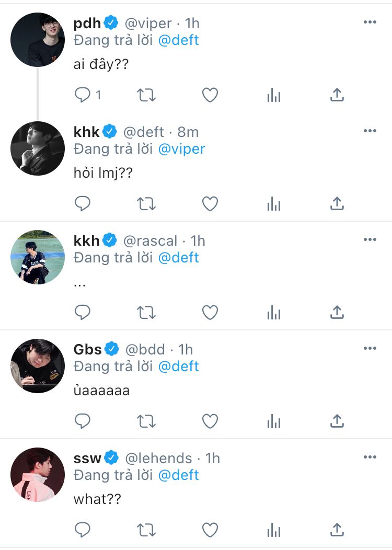The image size is (392, 550).
Task: Like ssw's "what??" tweet
Action: [x=210, y=530]
